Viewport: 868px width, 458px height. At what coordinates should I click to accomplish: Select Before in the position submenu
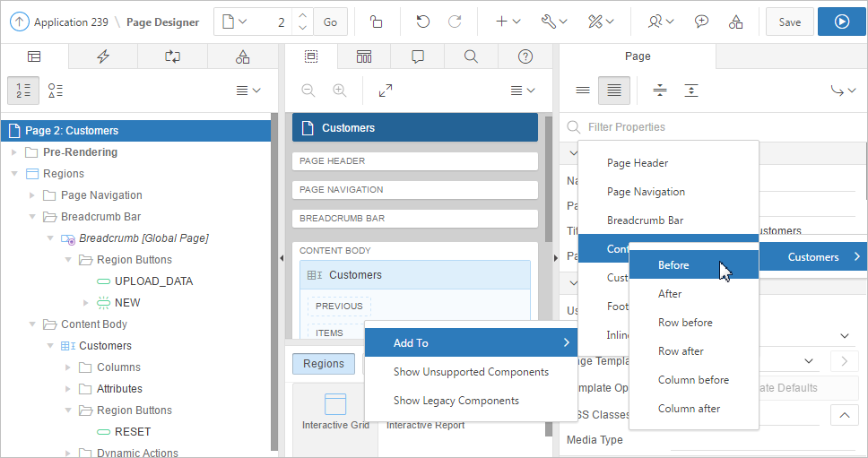673,265
